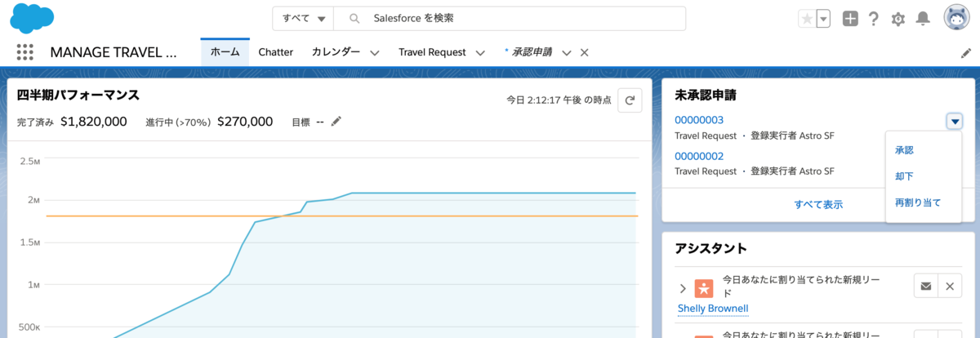Viewport: 980px width, 338px height.
Task: Send email to Shelly Brownell lead
Action: (925, 286)
